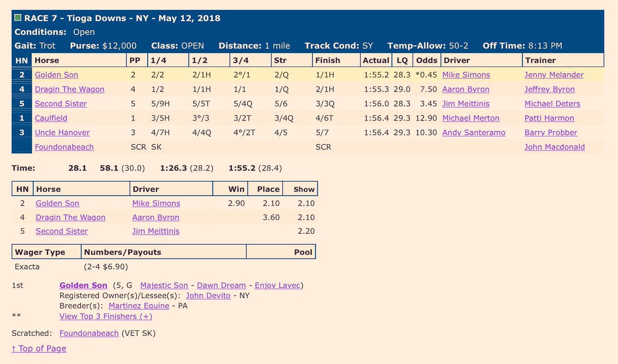Open bold Golden Son link beside 1st
This screenshot has width=618, height=364.
click(83, 285)
